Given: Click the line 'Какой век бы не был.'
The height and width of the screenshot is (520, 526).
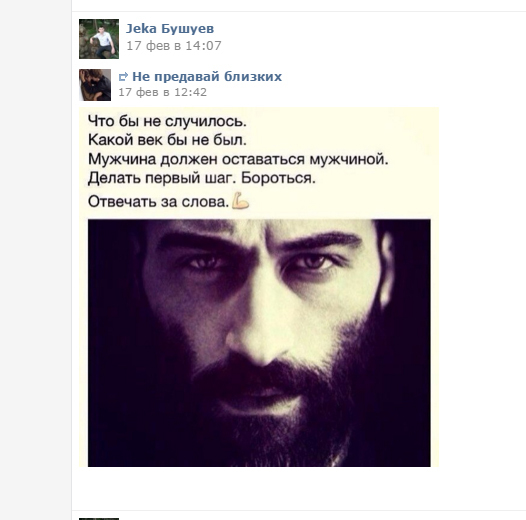Looking at the screenshot, I should coord(167,140).
